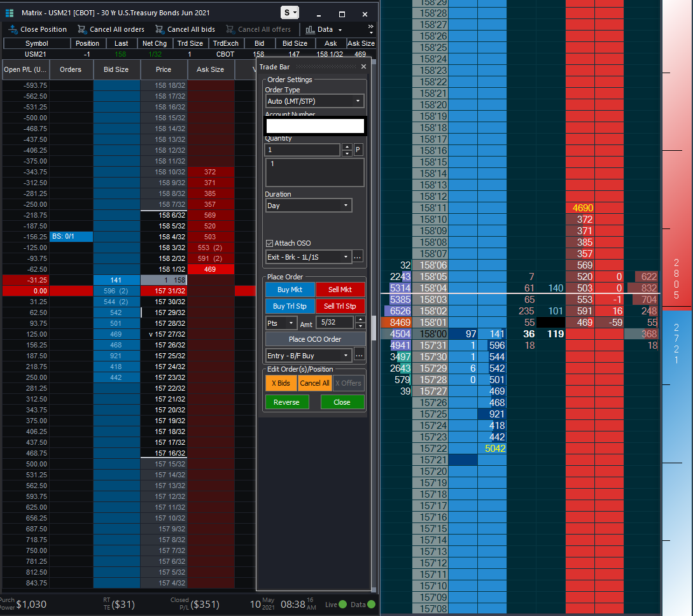Viewport: 693px width, 616px height.
Task: Click the Price column header
Action: point(164,69)
